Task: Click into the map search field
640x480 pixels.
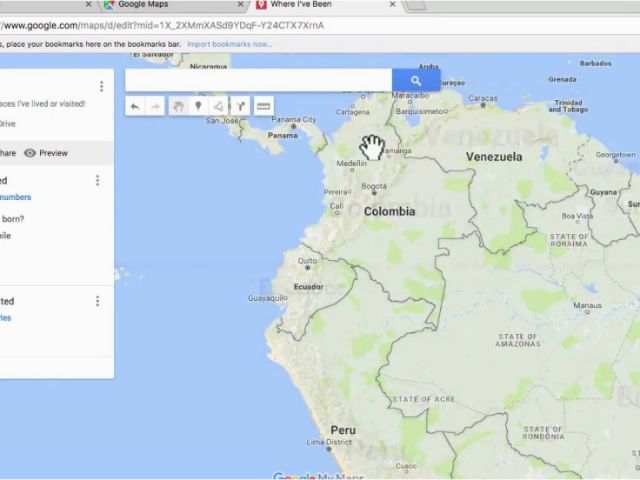Action: 258,80
